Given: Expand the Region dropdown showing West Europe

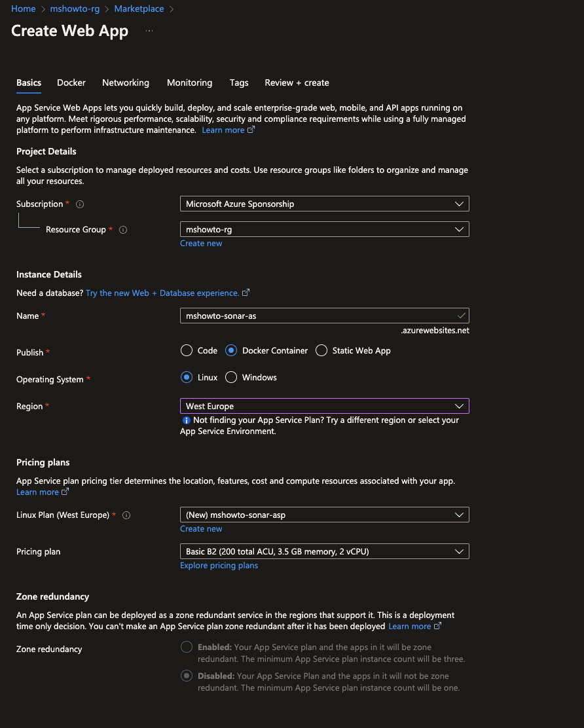Looking at the screenshot, I should click(325, 407).
